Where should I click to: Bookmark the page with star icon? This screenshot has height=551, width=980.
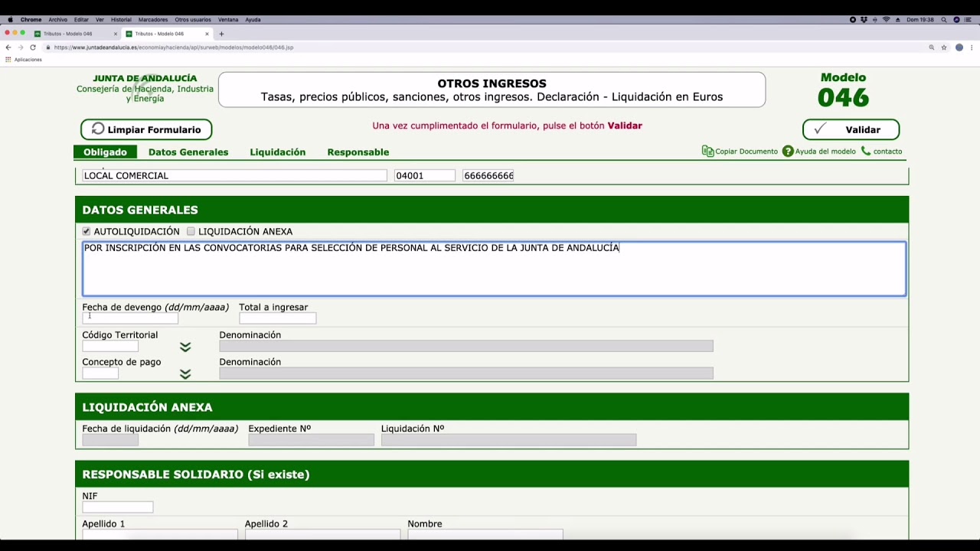pos(944,47)
